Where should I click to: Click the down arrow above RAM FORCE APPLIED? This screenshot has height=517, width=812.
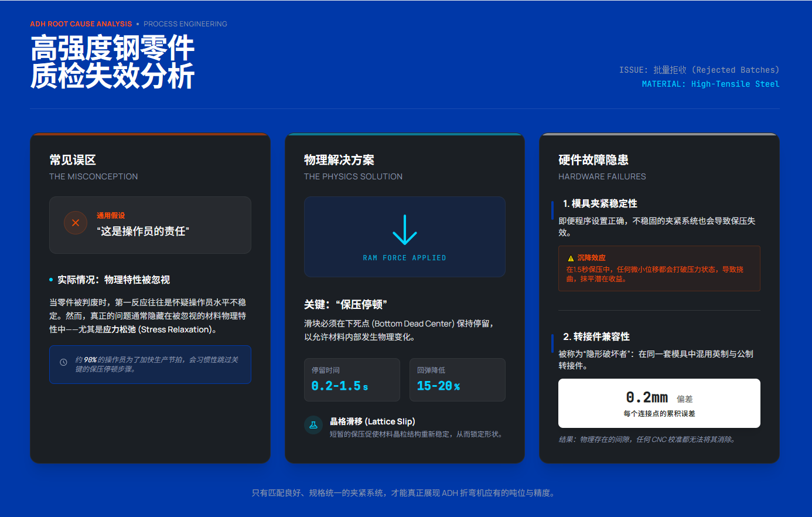(405, 230)
